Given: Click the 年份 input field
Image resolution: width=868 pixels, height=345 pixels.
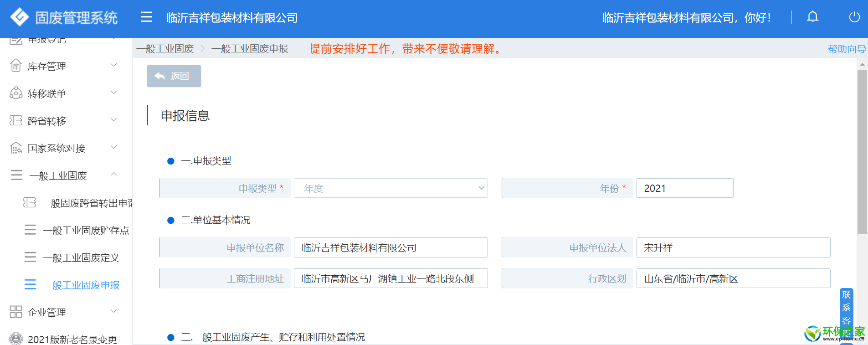Looking at the screenshot, I should (x=684, y=188).
